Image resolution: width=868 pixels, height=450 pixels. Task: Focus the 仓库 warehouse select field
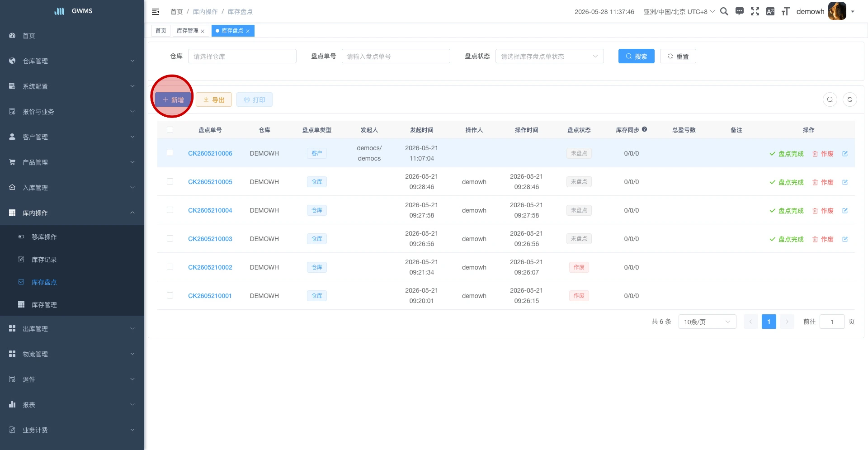pos(242,56)
